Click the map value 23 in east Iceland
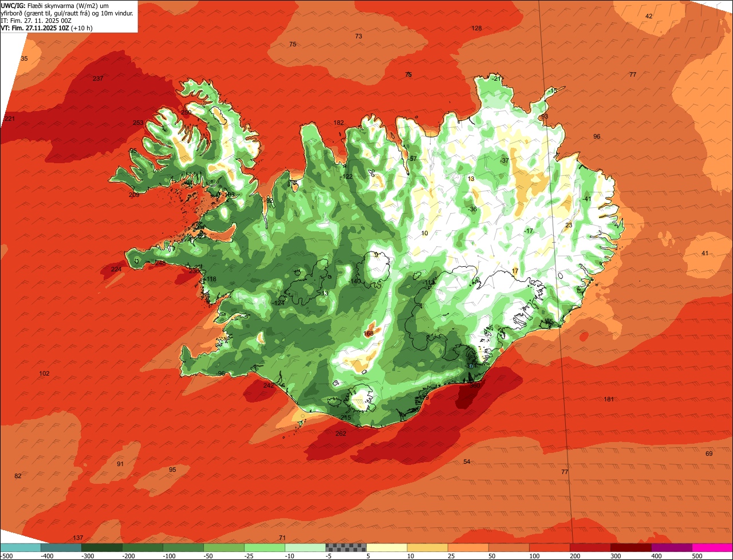This screenshot has height=560, width=733. click(569, 225)
